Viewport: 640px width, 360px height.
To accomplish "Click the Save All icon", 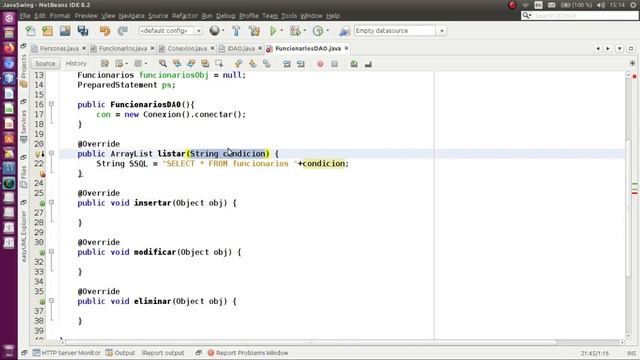I will [x=83, y=31].
